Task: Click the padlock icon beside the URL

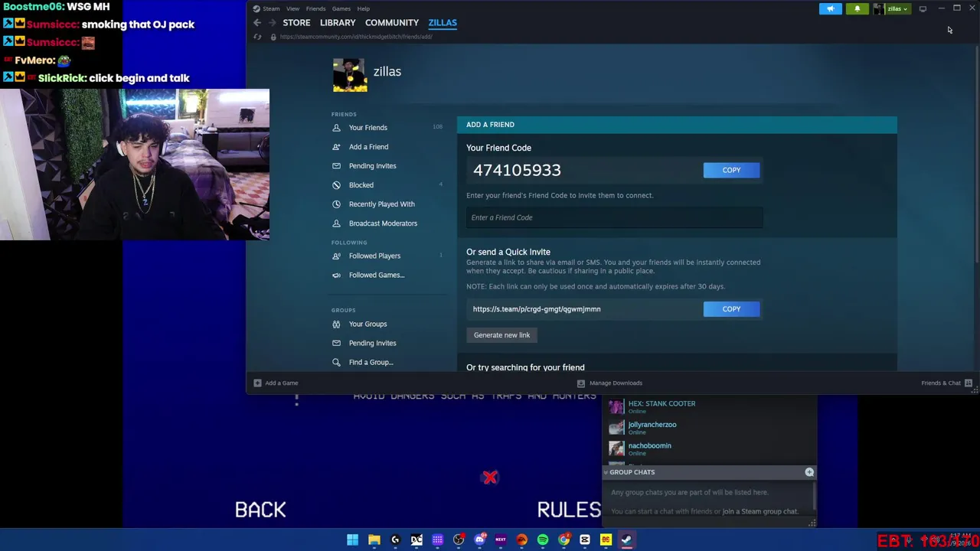Action: [273, 37]
